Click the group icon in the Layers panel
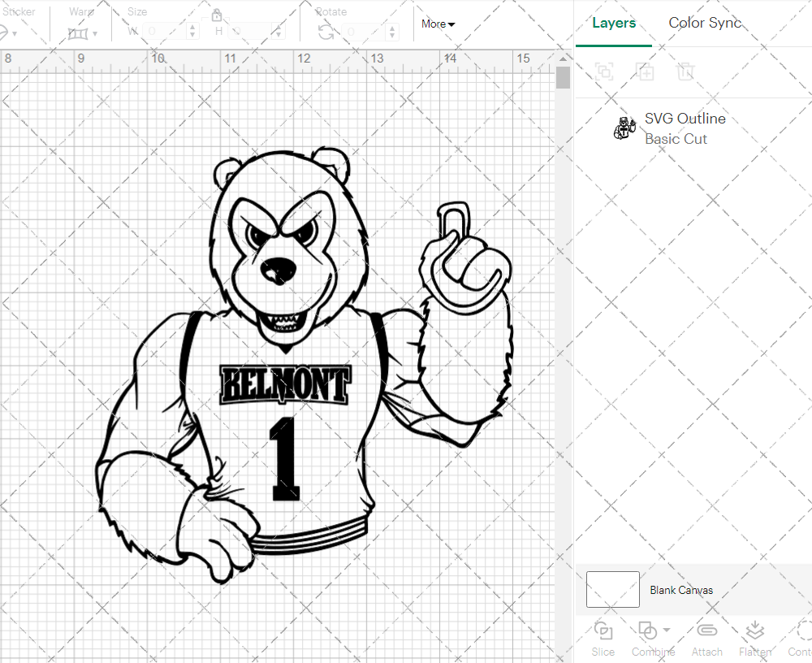This screenshot has width=812, height=663. (603, 71)
